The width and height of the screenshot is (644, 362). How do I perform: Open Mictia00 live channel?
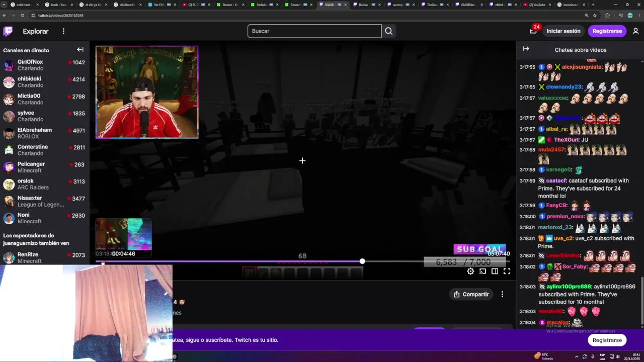(44, 99)
